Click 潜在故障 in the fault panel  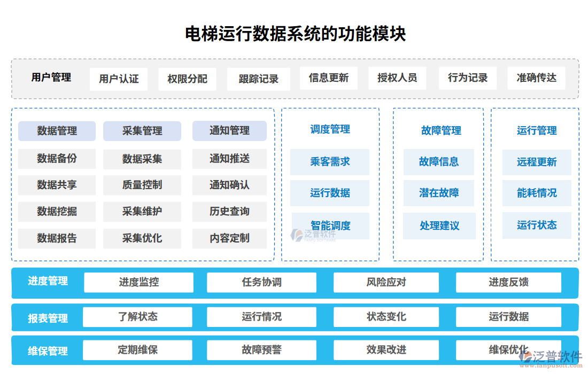pos(438,193)
